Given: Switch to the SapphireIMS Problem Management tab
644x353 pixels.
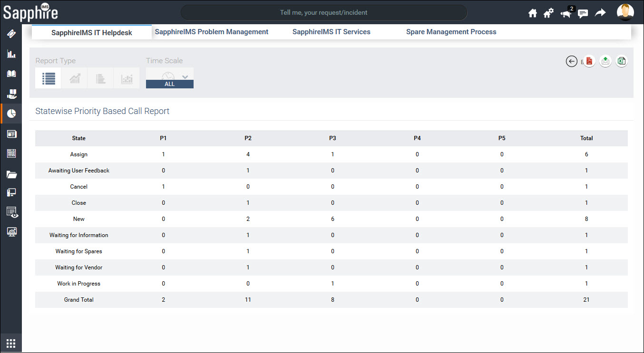Looking at the screenshot, I should pos(211,31).
